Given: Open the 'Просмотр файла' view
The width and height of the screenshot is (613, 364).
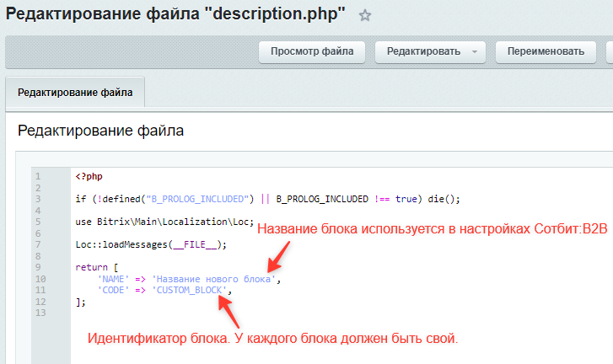Looking at the screenshot, I should pos(312,52).
